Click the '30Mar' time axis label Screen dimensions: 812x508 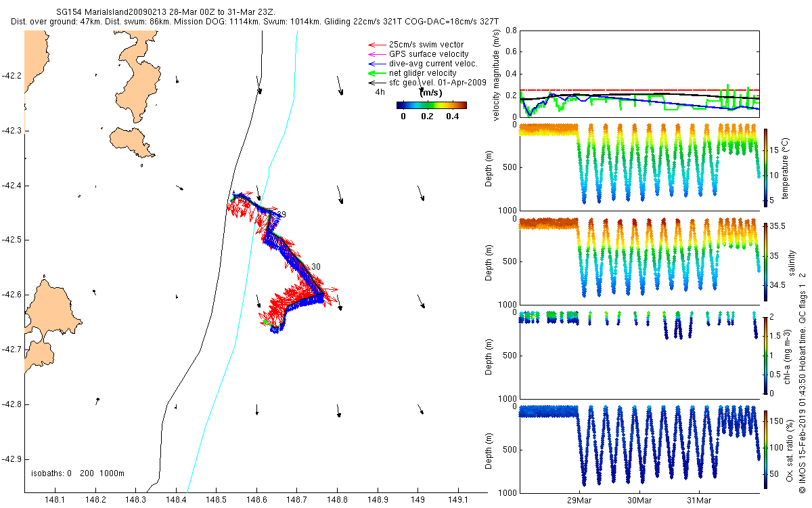pos(639,501)
